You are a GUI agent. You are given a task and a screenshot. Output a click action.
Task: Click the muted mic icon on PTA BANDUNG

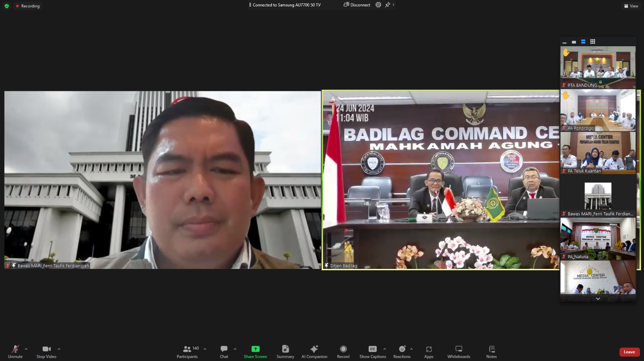point(564,85)
